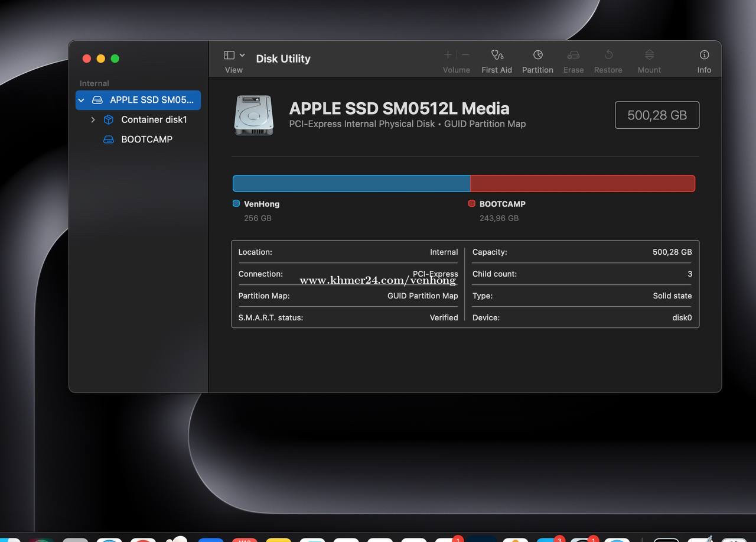This screenshot has height=542, width=756.
Task: Click the Location: label in table
Action: [x=255, y=252]
